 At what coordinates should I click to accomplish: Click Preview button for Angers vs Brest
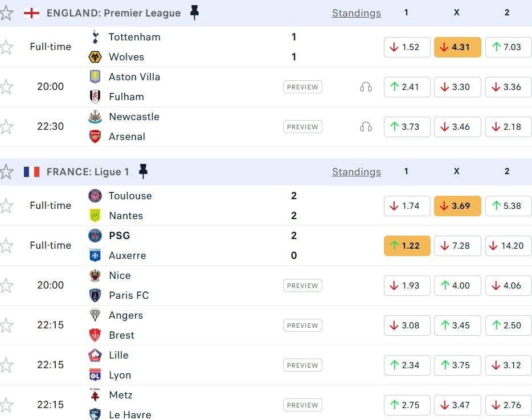coord(302,326)
